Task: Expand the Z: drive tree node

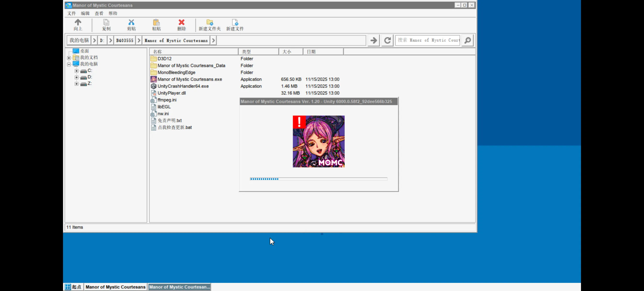Action: click(76, 84)
